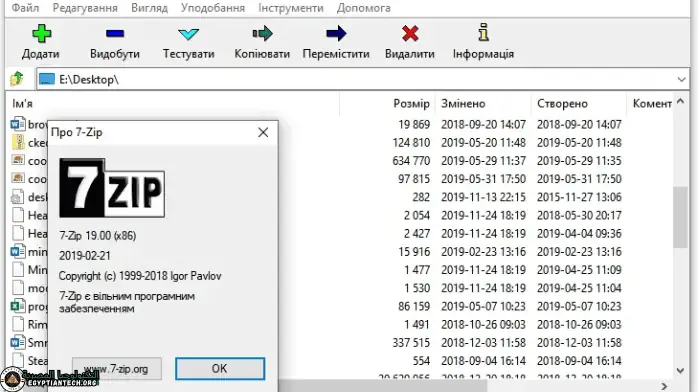Click OK in the Про 7-Zip dialog

coord(220,368)
